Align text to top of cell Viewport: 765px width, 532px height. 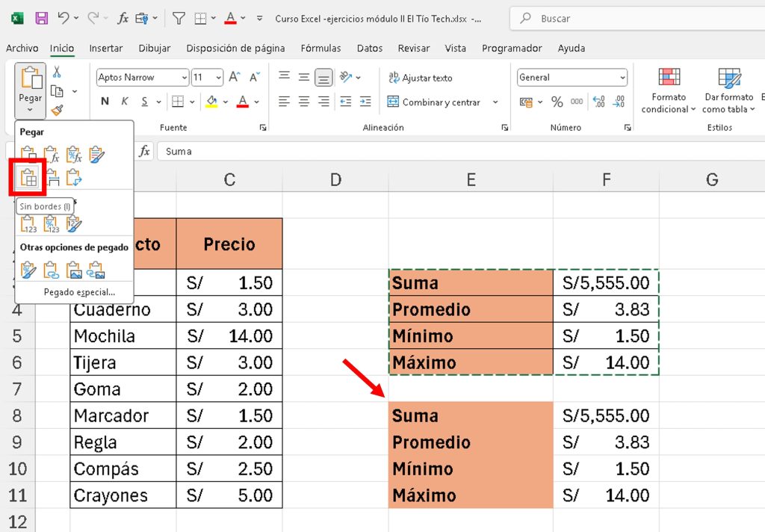click(x=284, y=77)
